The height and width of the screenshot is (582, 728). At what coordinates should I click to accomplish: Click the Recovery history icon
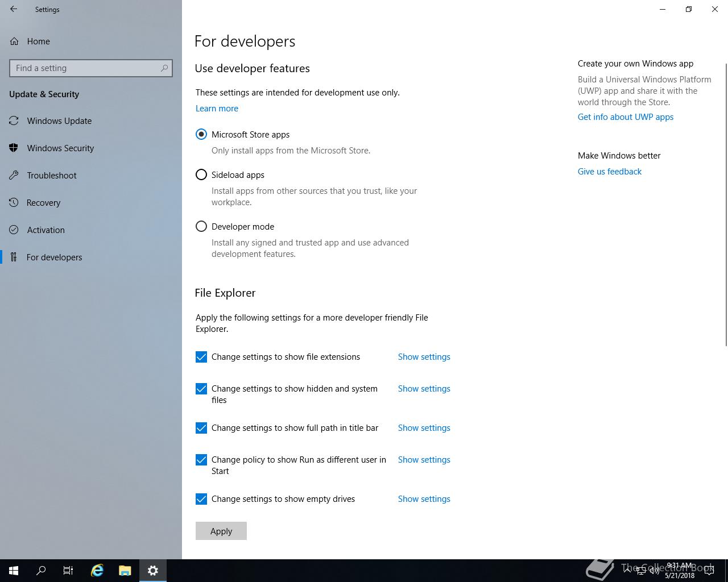14,203
